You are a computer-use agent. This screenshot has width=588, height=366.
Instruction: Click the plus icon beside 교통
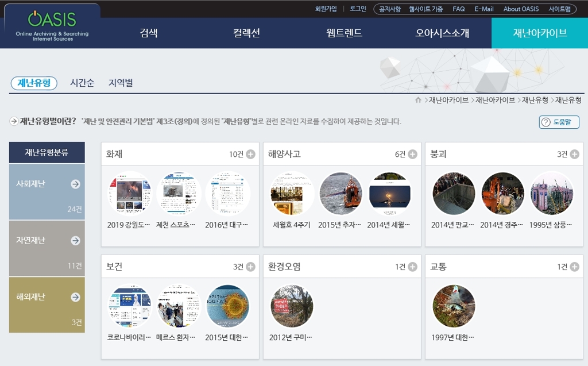(574, 267)
